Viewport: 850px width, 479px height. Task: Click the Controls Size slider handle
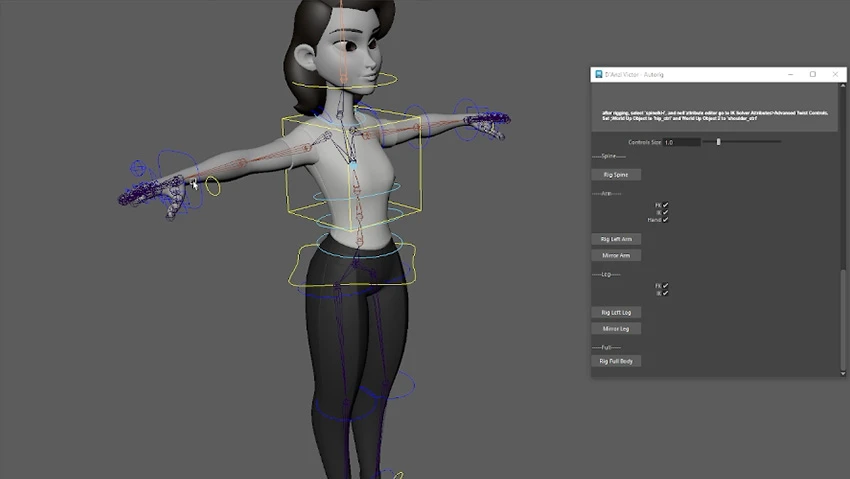[x=718, y=142]
